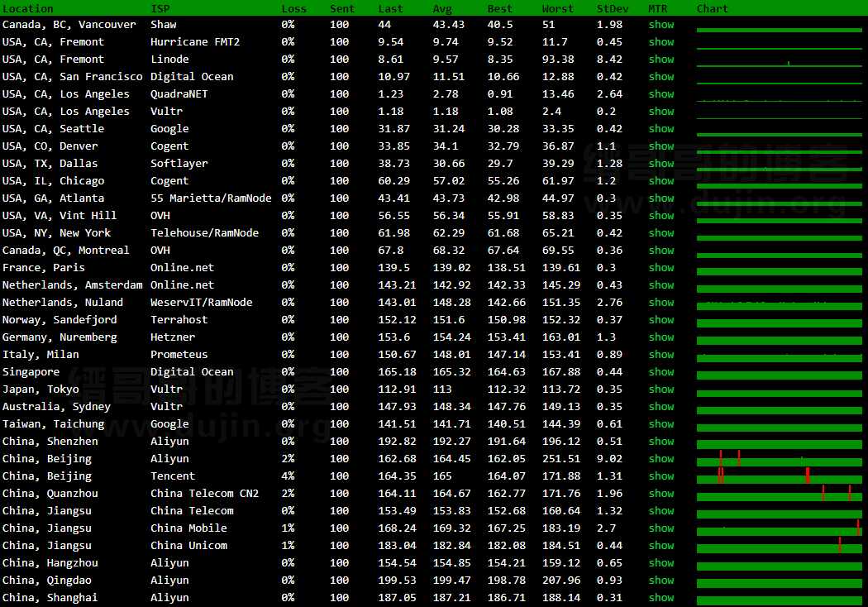The height and width of the screenshot is (607, 868).
Task: Select the "USA, TX, Dallas" location cell
Action: (50, 164)
